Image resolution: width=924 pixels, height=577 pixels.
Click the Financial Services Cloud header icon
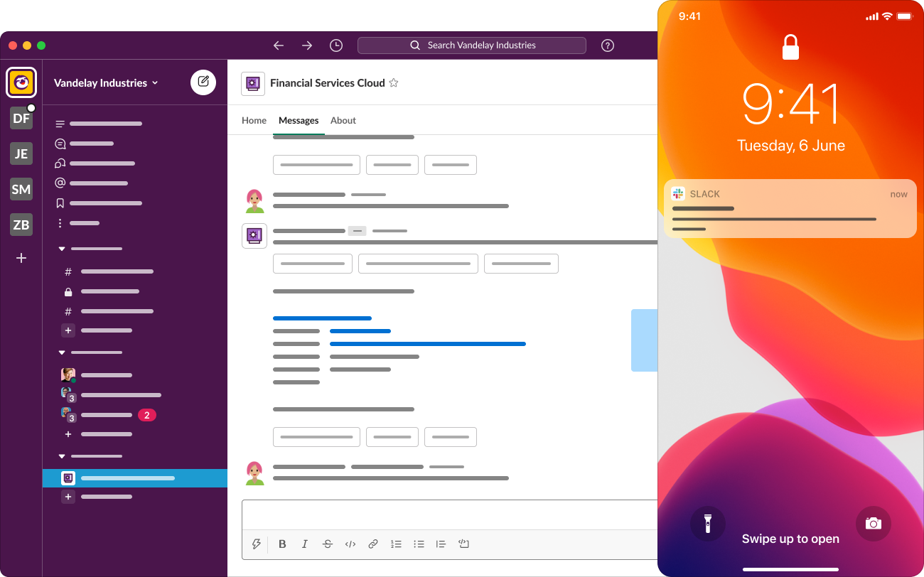click(x=253, y=83)
